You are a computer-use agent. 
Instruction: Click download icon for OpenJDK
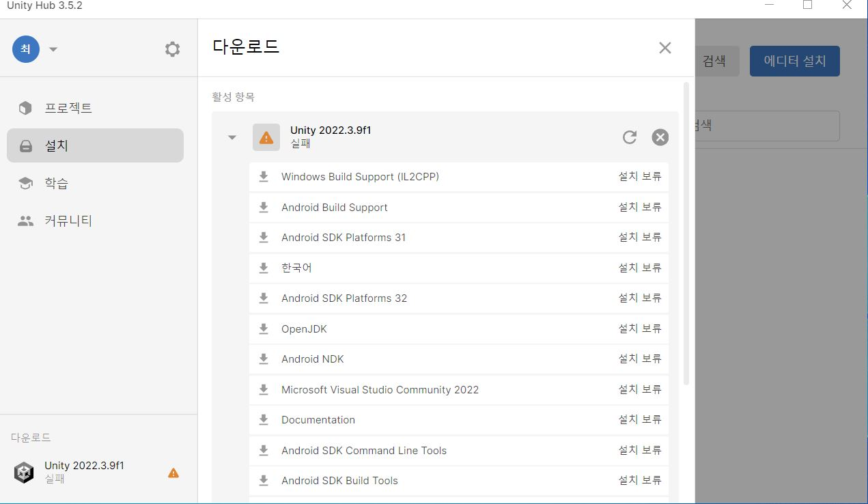[264, 329]
